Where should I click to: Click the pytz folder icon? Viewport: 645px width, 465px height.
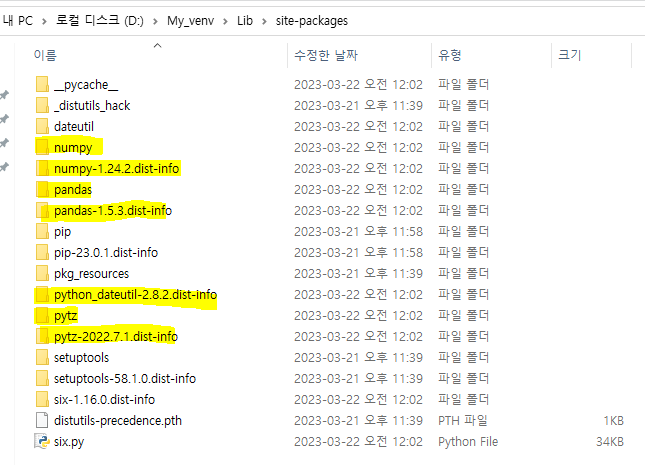click(42, 315)
